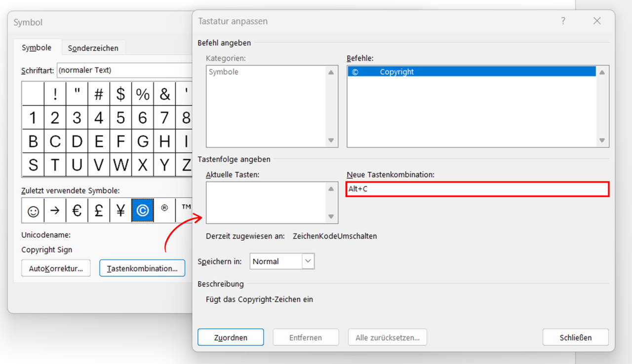The height and width of the screenshot is (364, 632).
Task: Click the Schließen button
Action: coord(575,337)
